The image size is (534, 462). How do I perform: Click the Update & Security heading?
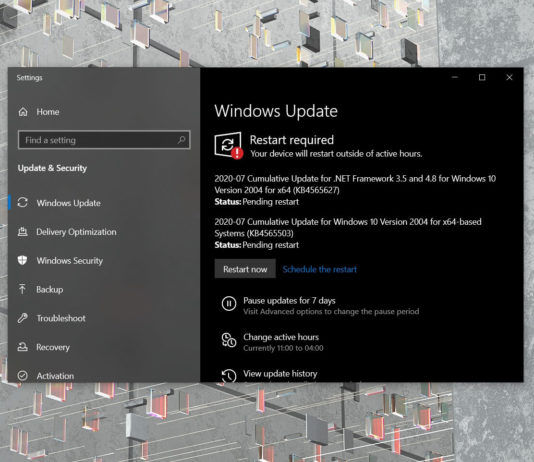[x=52, y=168]
